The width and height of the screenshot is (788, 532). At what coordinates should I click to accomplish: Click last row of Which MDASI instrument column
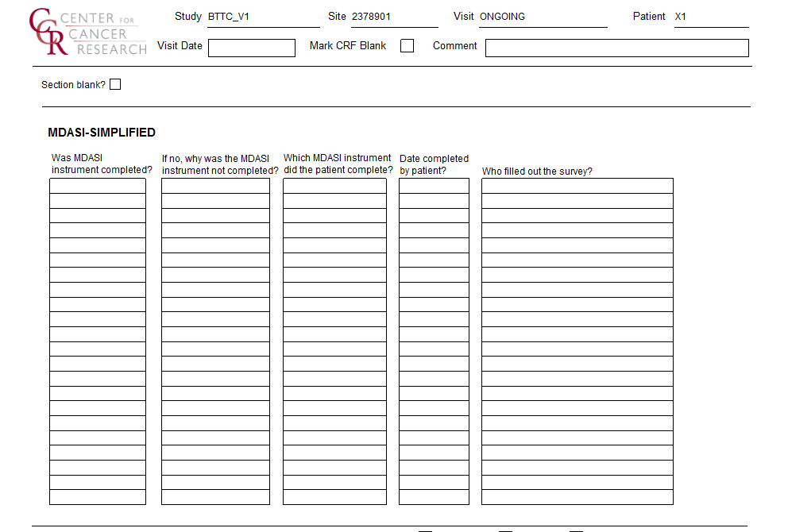[x=334, y=497]
